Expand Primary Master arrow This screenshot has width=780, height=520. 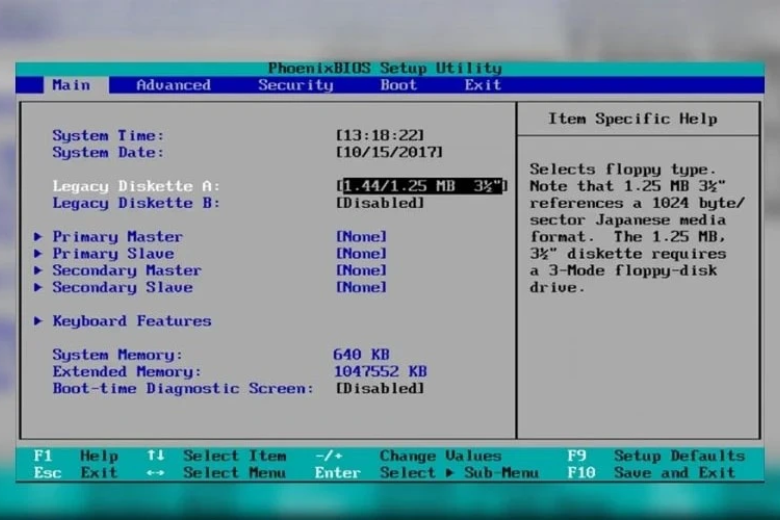[x=38, y=237]
